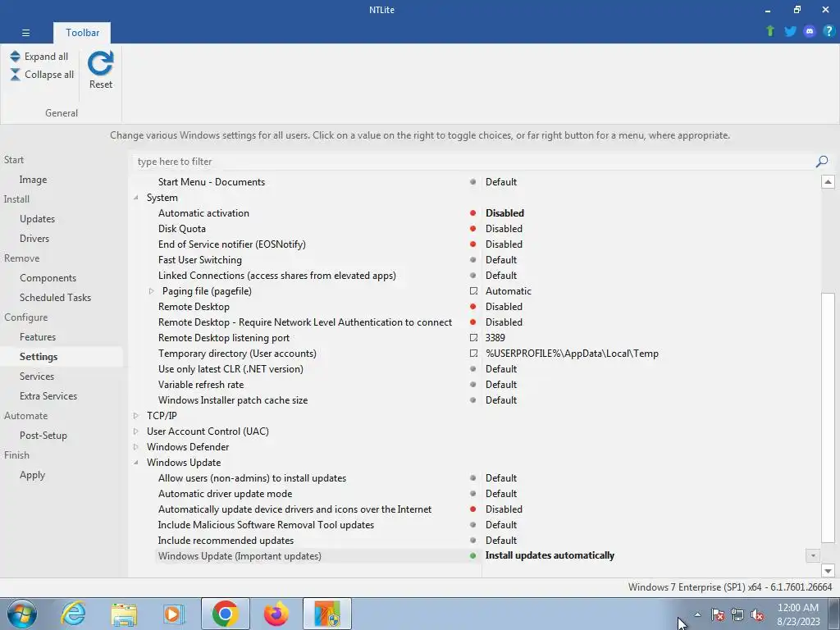This screenshot has width=840, height=630.
Task: Launch Internet Explorer from taskbar
Action: pos(73,614)
